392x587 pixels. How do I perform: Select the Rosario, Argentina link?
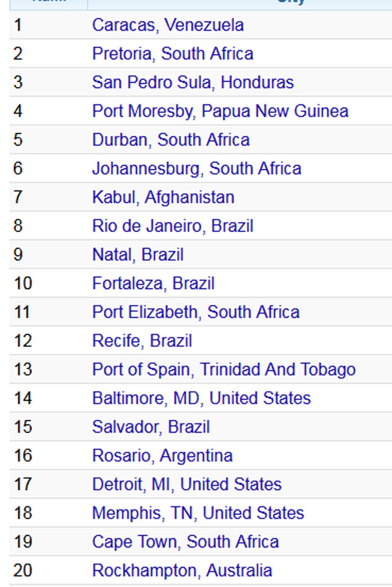(x=162, y=456)
